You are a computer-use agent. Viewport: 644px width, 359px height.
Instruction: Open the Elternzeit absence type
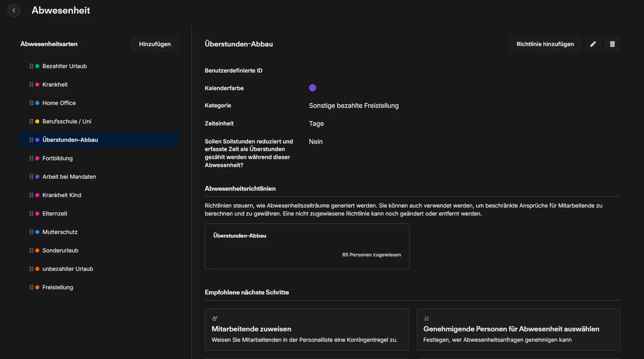[99, 214]
